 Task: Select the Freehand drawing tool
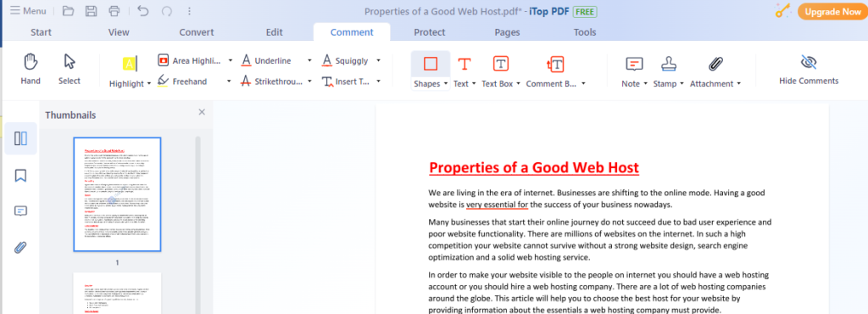(181, 81)
